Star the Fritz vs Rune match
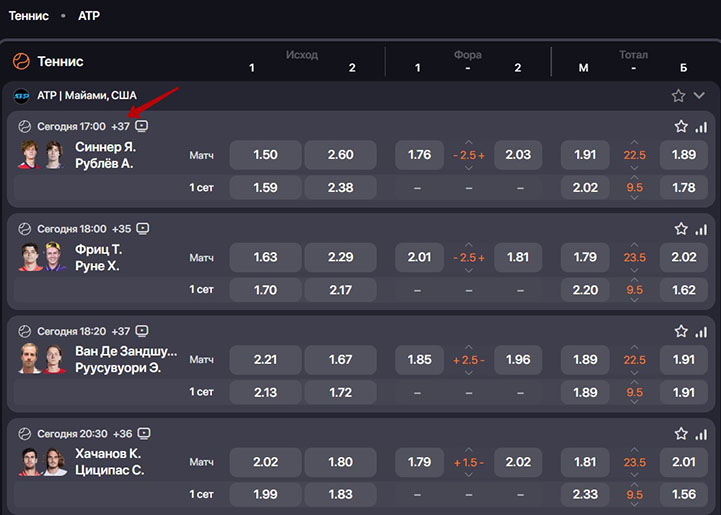This screenshot has height=515, width=721. (681, 229)
